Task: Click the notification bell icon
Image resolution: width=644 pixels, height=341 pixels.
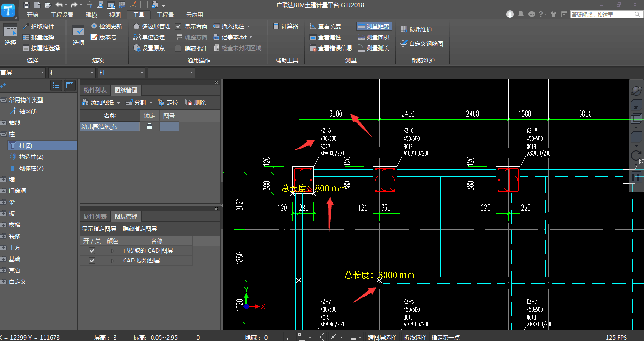Action: pyautogui.click(x=521, y=14)
